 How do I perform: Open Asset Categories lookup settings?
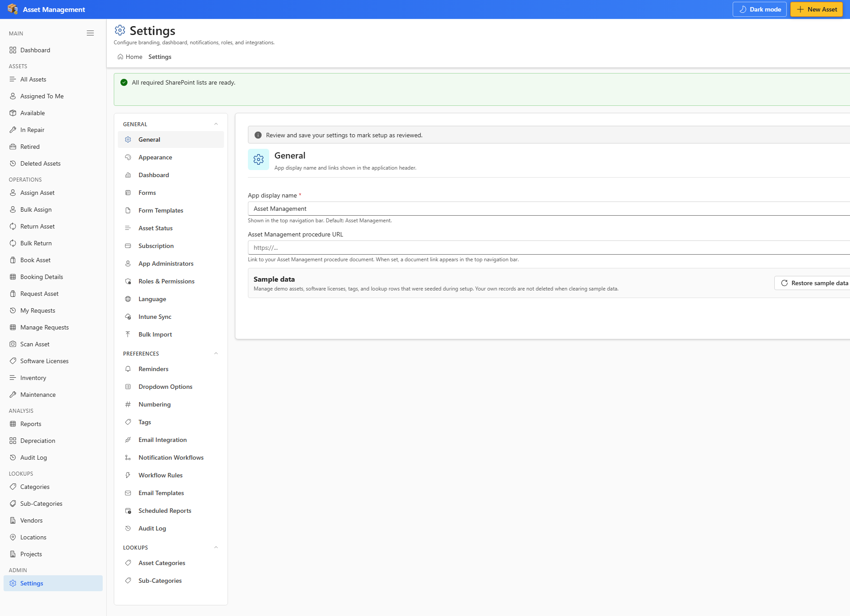click(171, 563)
